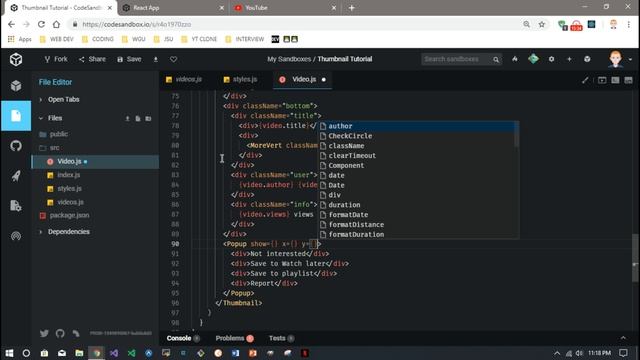The width and height of the screenshot is (640, 360).
Task: Switch to preview-only view icon
Action: tap(628, 80)
